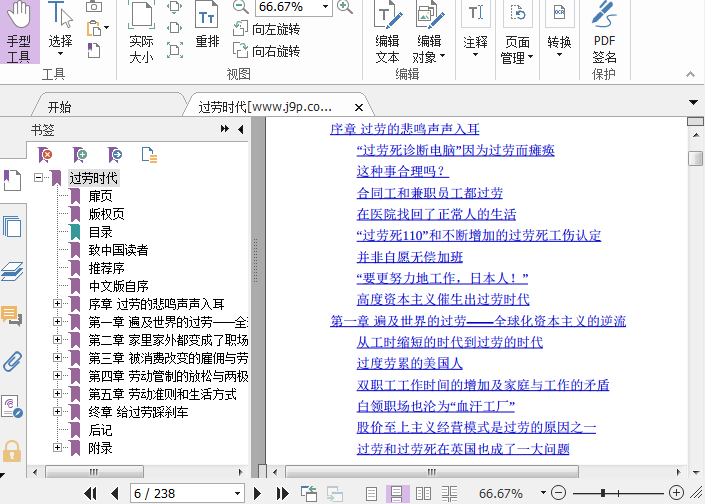
Task: Follow link 这种事合理吗？
Action: (x=402, y=171)
